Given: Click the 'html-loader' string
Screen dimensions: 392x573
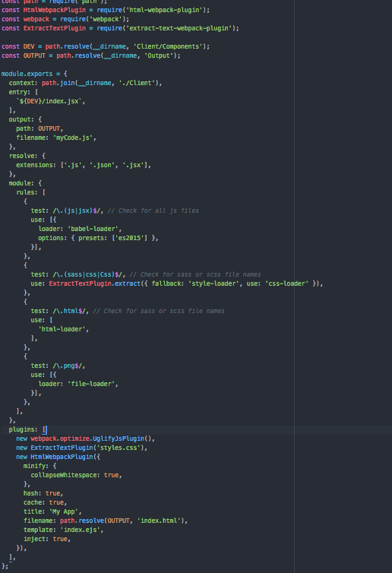Looking at the screenshot, I should coord(62,329).
